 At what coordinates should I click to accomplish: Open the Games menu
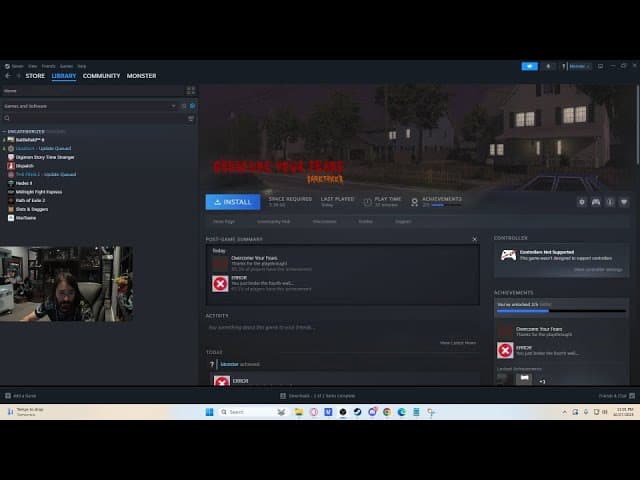(x=66, y=66)
